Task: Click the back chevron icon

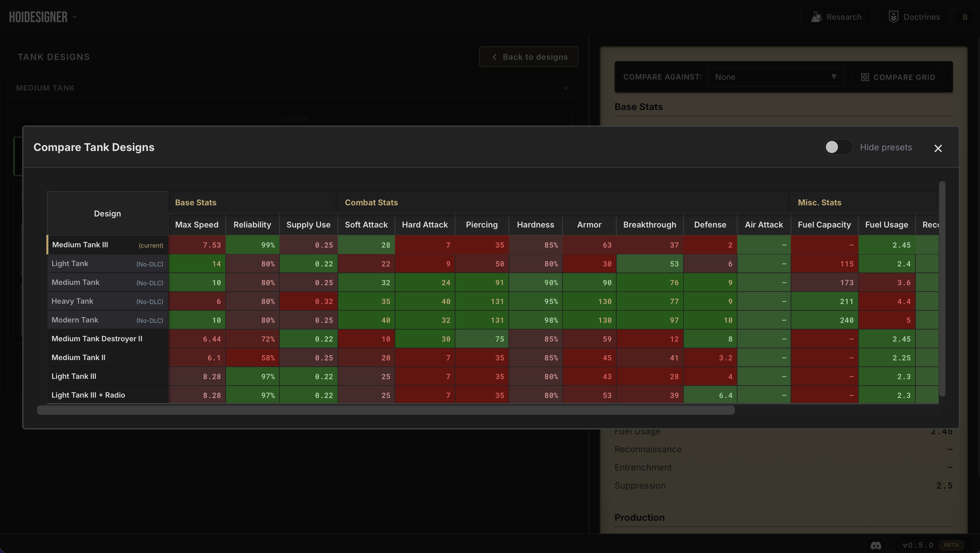Action: (x=494, y=57)
